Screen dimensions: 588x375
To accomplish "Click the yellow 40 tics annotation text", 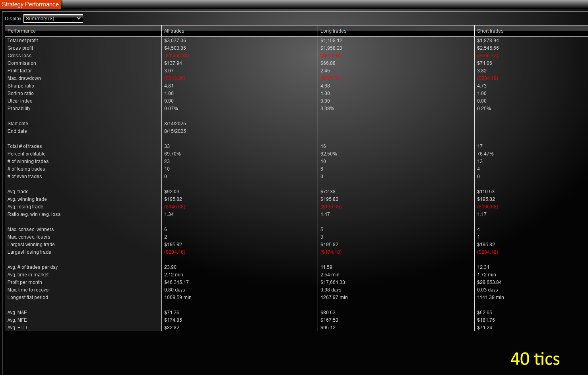I will [x=535, y=359].
